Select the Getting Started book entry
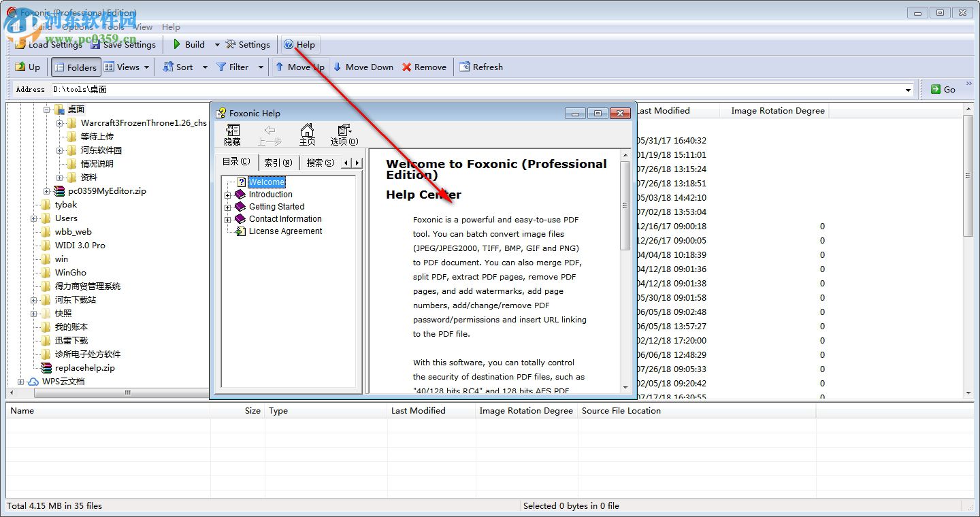 tap(276, 207)
